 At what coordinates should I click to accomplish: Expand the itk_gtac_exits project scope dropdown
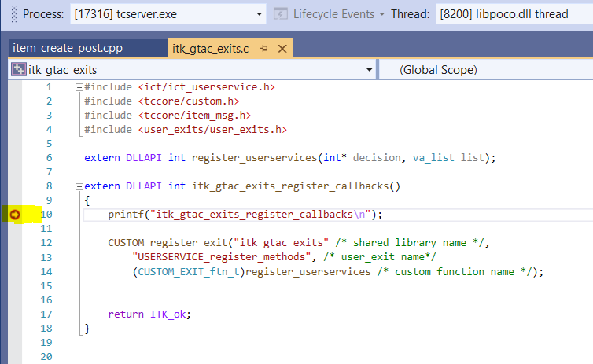click(x=369, y=70)
